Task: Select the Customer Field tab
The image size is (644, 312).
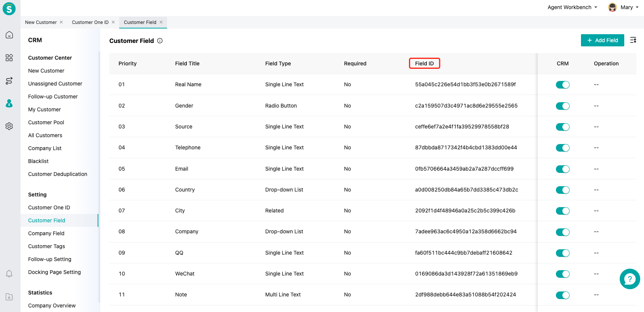Action: coord(140,22)
